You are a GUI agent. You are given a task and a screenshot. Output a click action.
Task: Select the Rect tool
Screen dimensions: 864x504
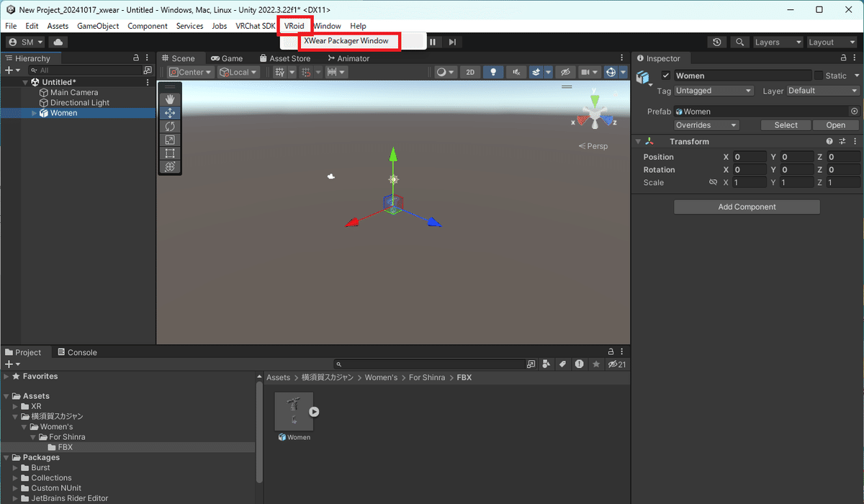170,153
